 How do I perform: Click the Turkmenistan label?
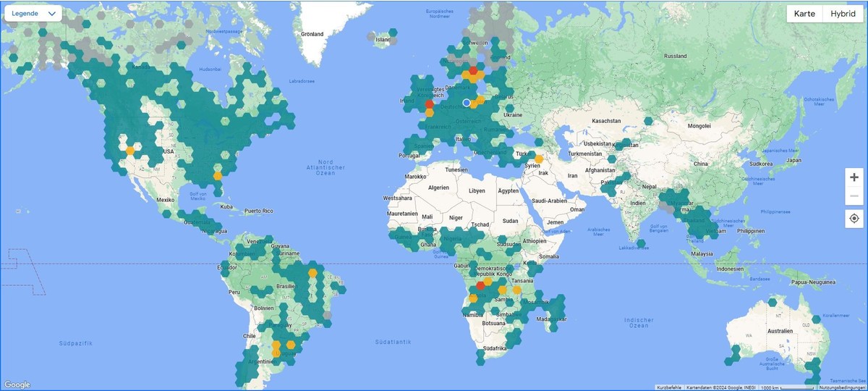(587, 154)
